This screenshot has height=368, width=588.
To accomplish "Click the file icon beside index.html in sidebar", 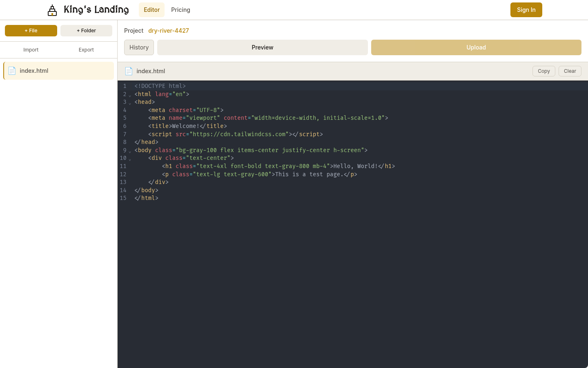I will (12, 71).
